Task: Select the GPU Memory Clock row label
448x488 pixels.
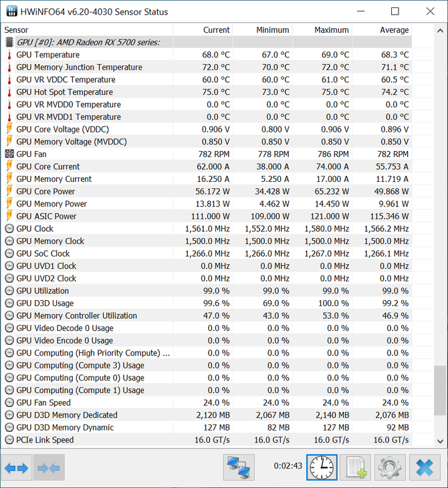Action: tap(50, 241)
